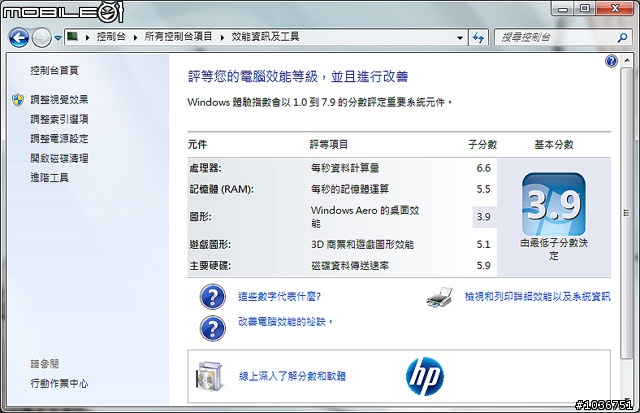640x413 pixels.
Task: Click the printer icon
Action: 439,297
